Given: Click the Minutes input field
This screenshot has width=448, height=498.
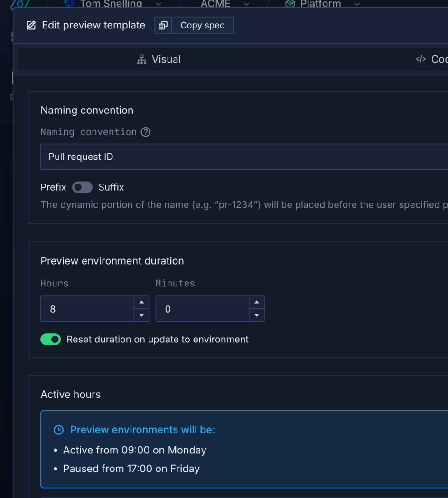Looking at the screenshot, I should click(x=202, y=309).
